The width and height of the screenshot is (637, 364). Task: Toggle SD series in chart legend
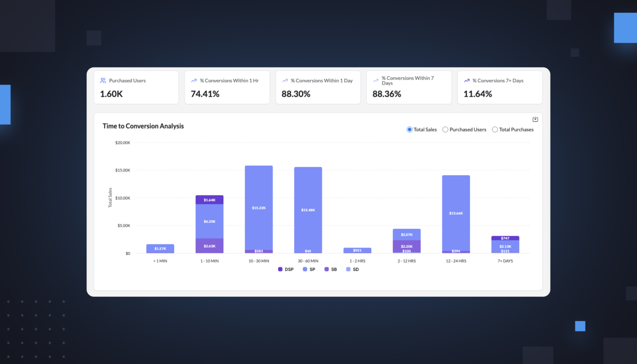352,269
